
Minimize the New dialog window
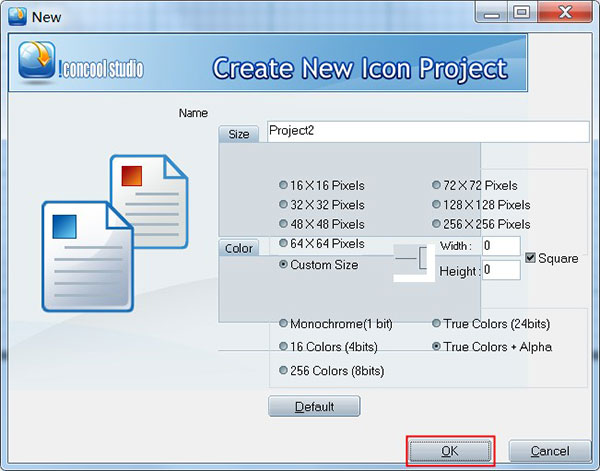pyautogui.click(x=491, y=13)
